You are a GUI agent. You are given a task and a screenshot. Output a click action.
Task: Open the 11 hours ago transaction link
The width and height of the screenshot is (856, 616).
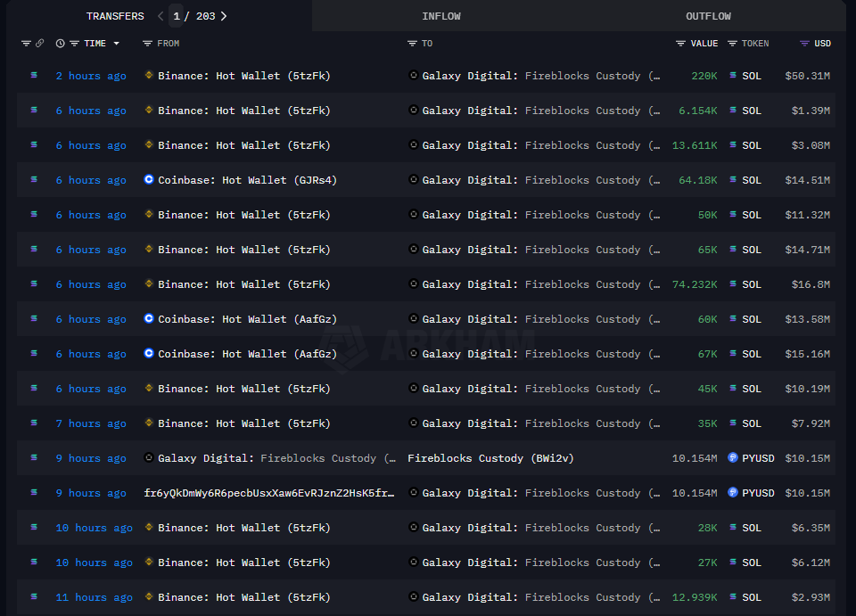point(94,597)
